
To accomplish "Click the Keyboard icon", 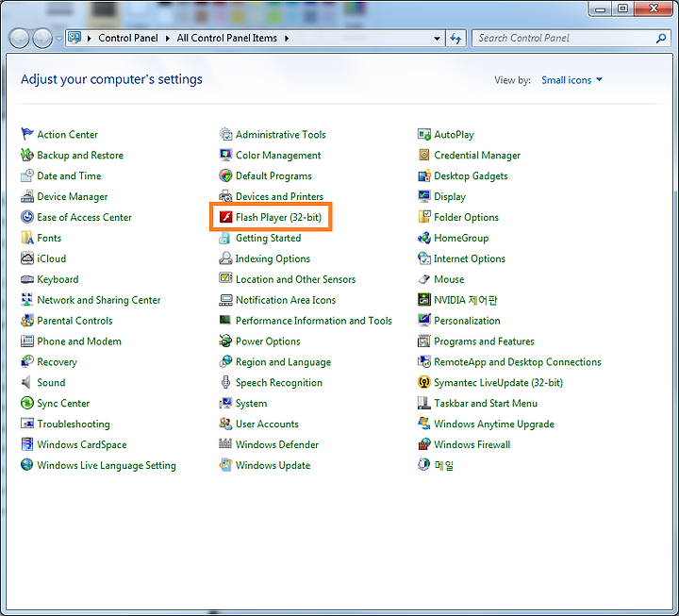I will tap(26, 279).
